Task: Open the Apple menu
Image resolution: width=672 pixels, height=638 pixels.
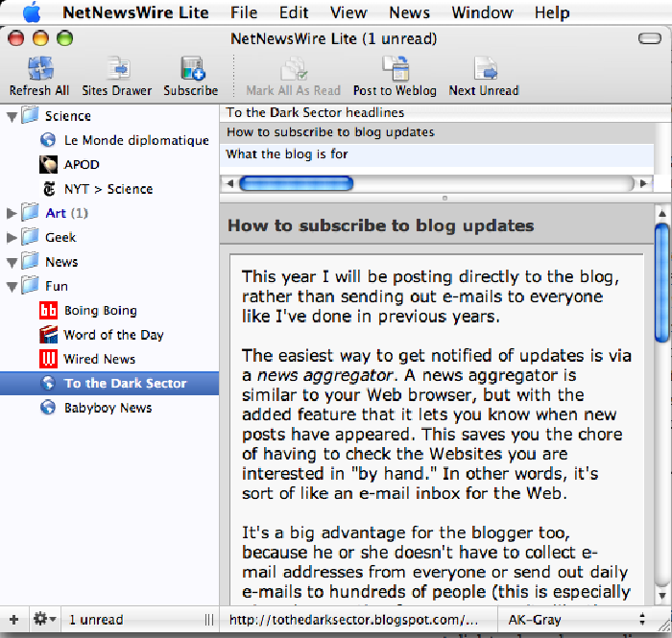Action: 32,12
